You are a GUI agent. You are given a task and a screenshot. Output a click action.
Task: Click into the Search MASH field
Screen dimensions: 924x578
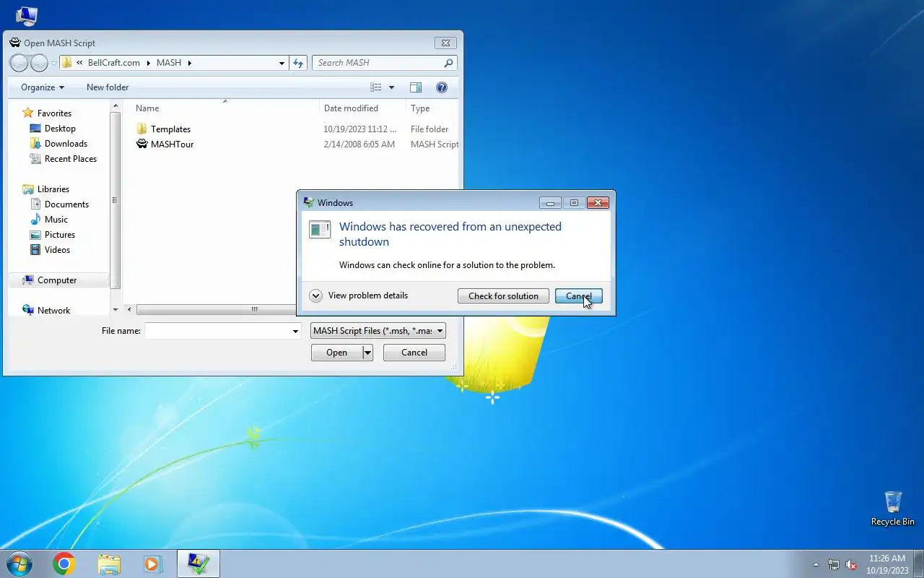[x=378, y=63]
